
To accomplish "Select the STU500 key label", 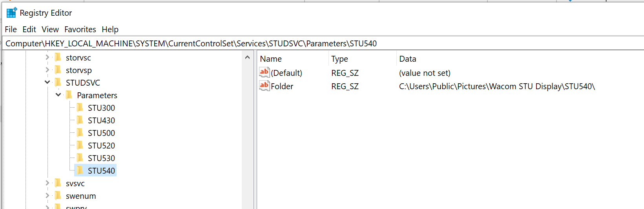I will click(101, 133).
